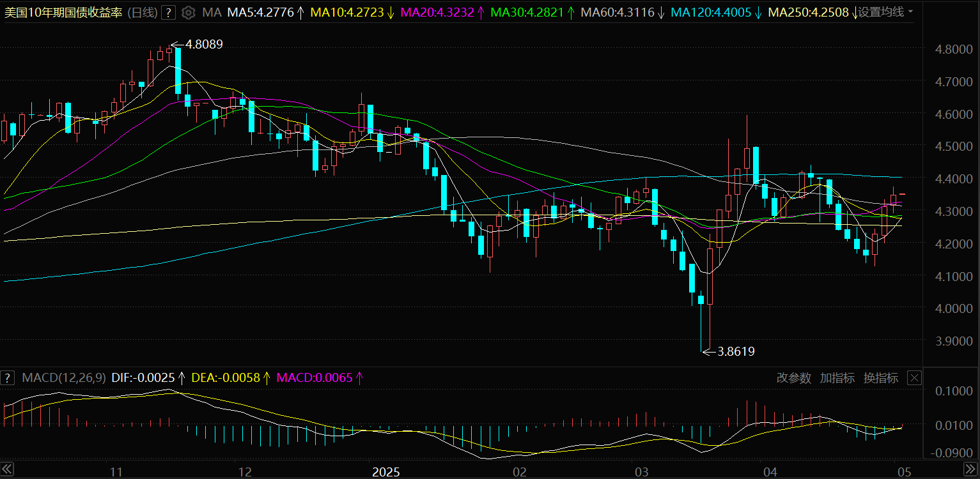The width and height of the screenshot is (980, 479).
Task: Click the 12 month label on time axis
Action: (244, 473)
